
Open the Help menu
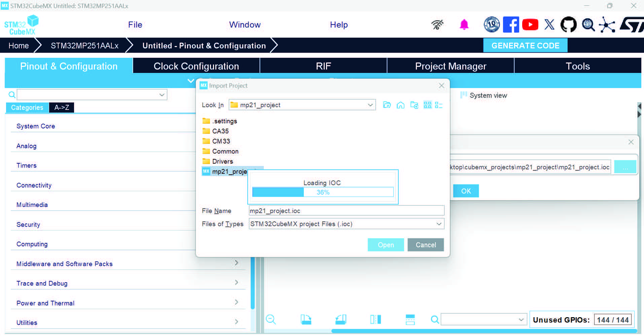coord(339,25)
